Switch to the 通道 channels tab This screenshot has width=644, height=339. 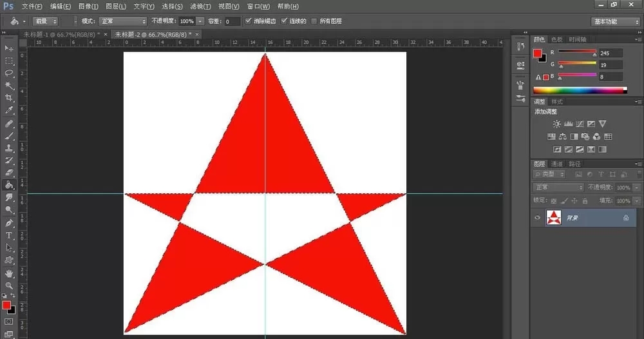(556, 164)
